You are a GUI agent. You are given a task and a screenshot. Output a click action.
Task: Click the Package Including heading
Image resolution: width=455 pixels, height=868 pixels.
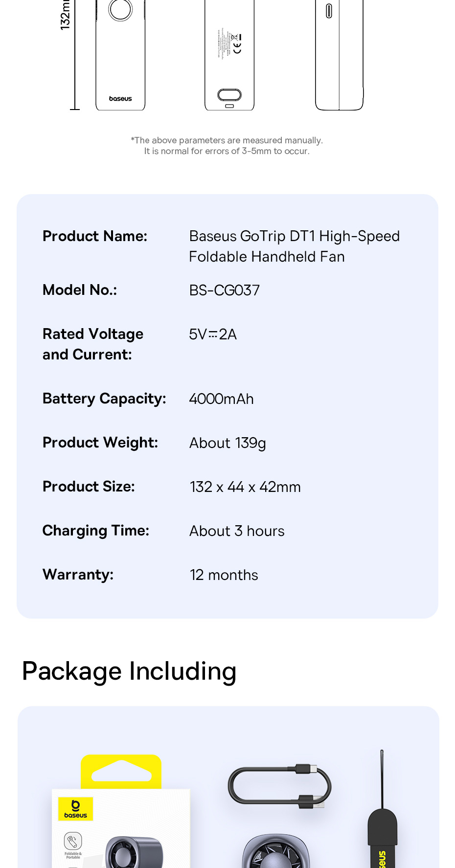(x=129, y=671)
